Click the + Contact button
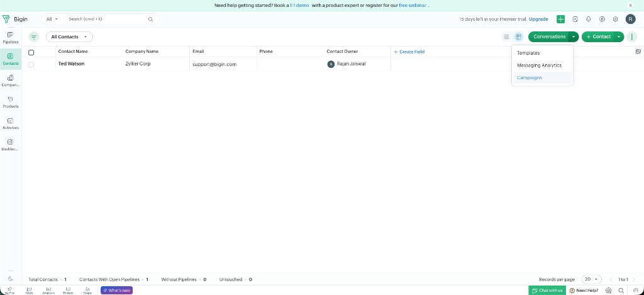The width and height of the screenshot is (644, 295). pyautogui.click(x=598, y=37)
